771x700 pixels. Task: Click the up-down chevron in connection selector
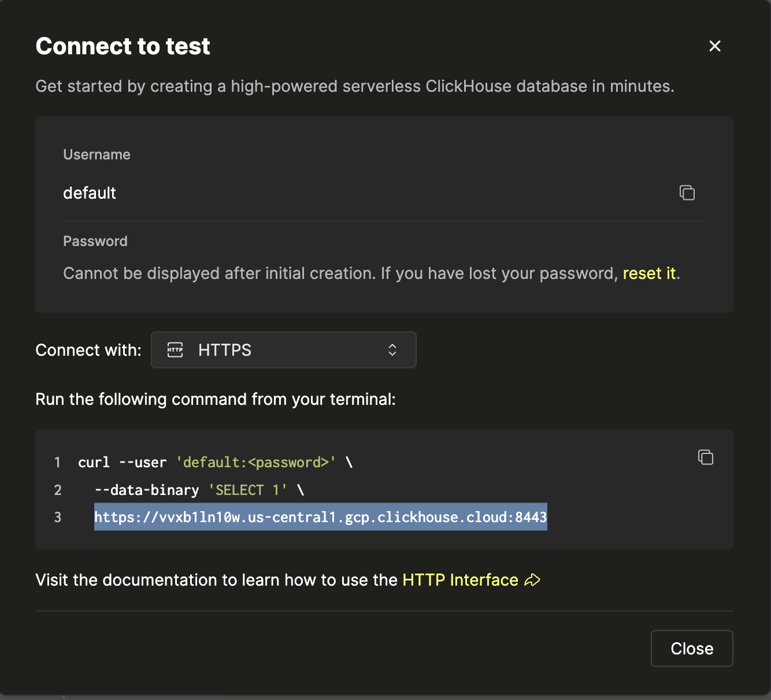point(392,350)
